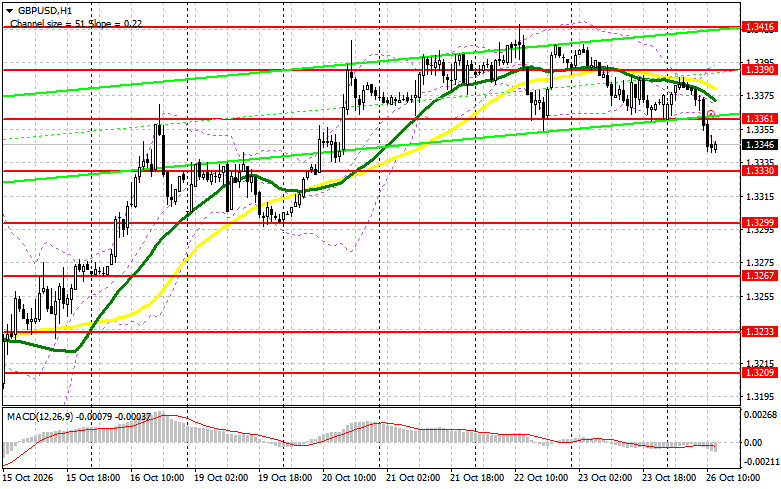Click the 1.3209 red price level tag
The width and height of the screenshot is (781, 489).
point(760,372)
